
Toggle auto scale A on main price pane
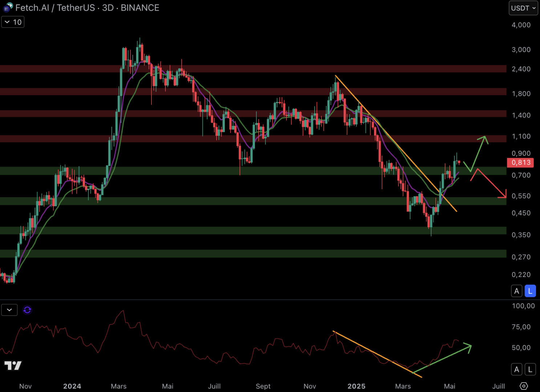coord(516,291)
